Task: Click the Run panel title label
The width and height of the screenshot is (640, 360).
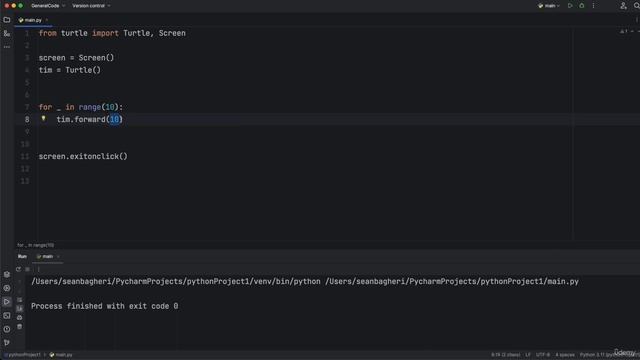Action: tap(22, 256)
